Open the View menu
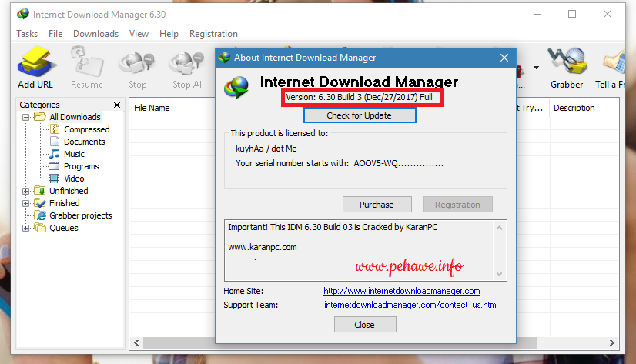636x364 pixels. [139, 34]
